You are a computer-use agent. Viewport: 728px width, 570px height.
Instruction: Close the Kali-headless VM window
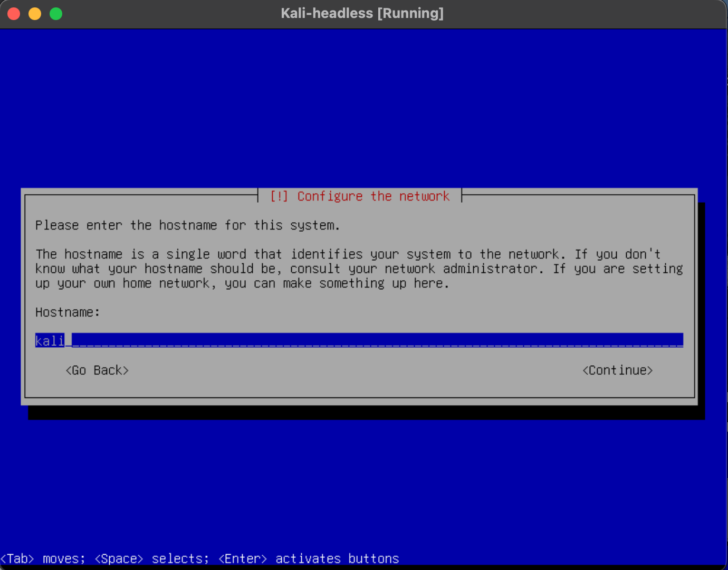pos(14,14)
